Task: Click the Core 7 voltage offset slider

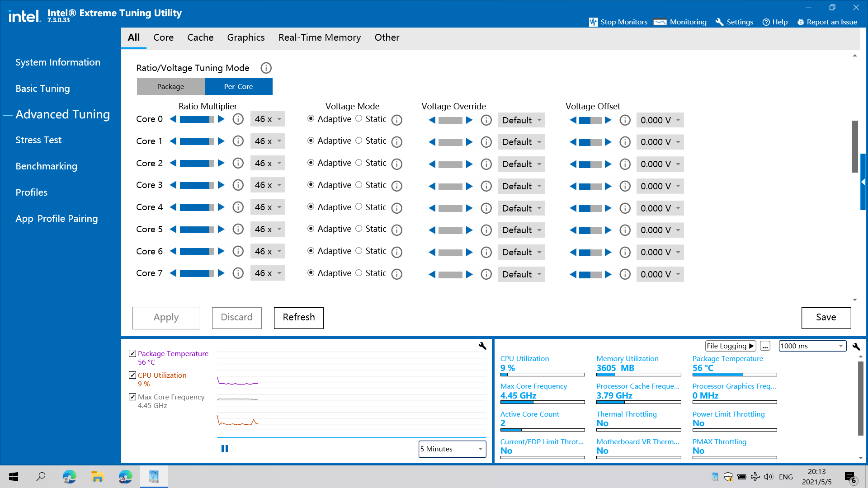Action: pyautogui.click(x=590, y=274)
